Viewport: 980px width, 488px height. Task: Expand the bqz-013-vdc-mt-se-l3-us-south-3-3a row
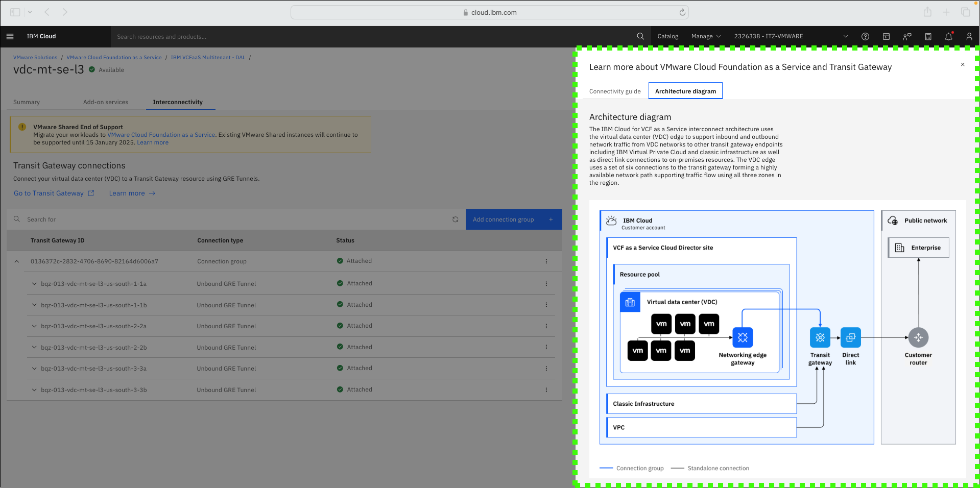click(34, 369)
